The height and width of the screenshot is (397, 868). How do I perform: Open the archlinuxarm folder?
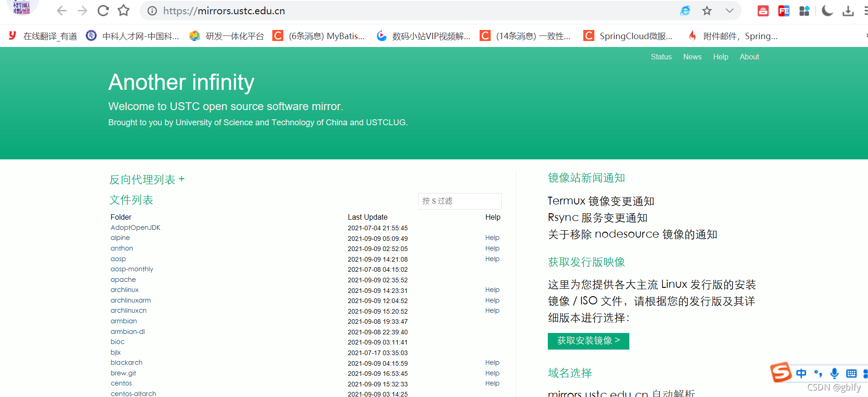pos(130,300)
